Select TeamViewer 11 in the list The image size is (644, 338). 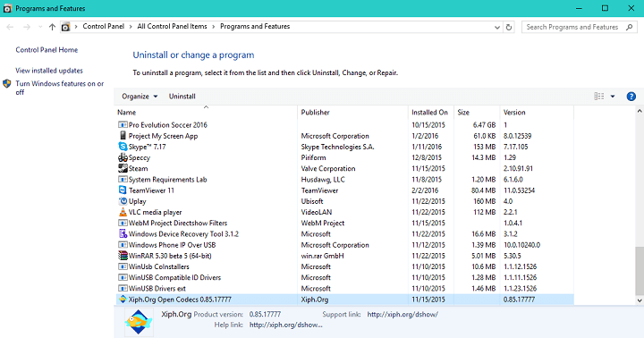(x=151, y=190)
